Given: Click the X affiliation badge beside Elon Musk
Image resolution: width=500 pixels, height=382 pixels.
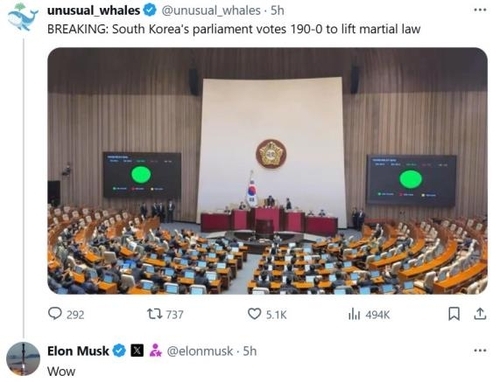Looking at the screenshot, I should (x=137, y=351).
